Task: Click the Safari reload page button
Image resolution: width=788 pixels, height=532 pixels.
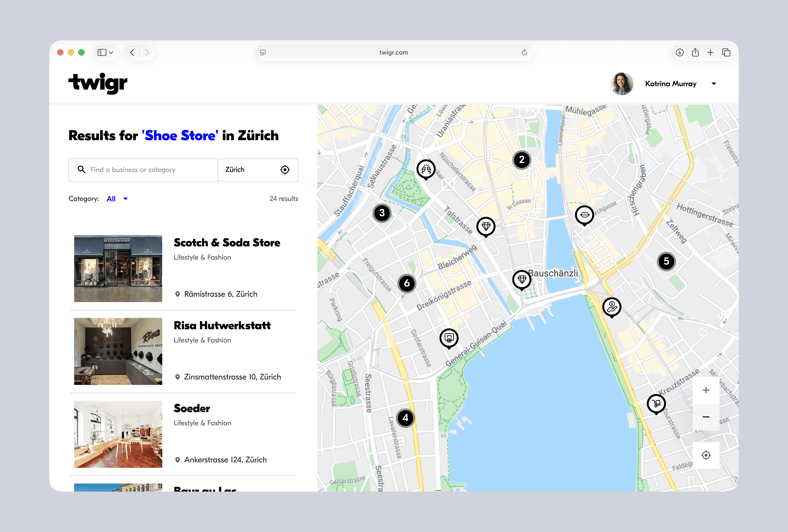Action: [x=524, y=52]
